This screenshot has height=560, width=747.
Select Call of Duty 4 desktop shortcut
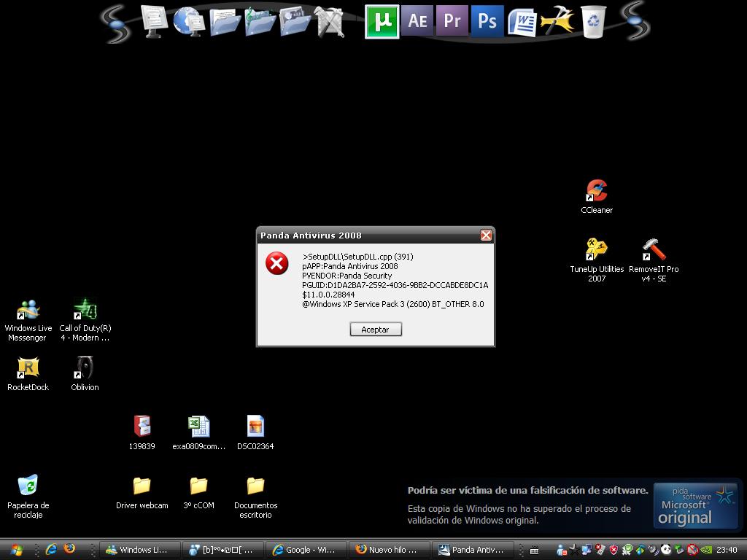[x=85, y=320]
